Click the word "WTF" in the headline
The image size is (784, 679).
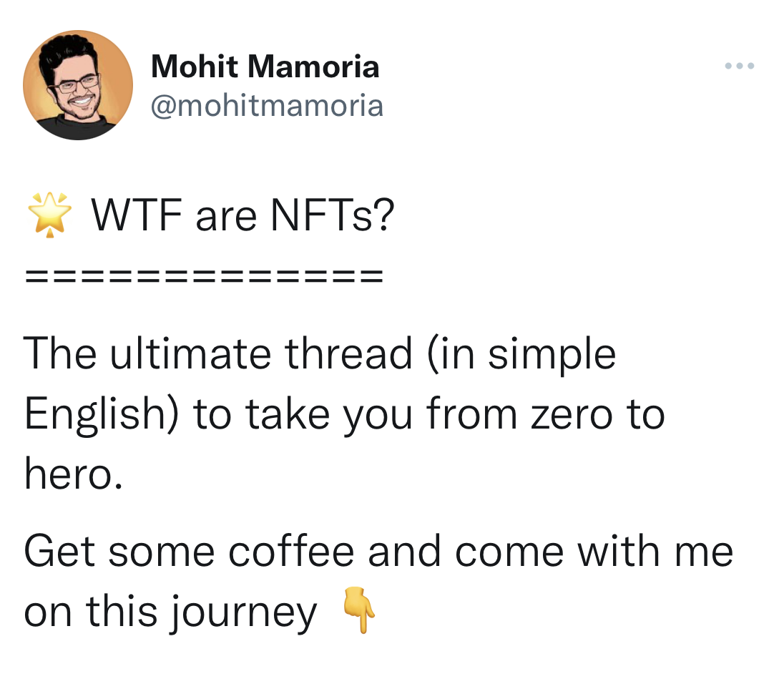pyautogui.click(x=136, y=216)
